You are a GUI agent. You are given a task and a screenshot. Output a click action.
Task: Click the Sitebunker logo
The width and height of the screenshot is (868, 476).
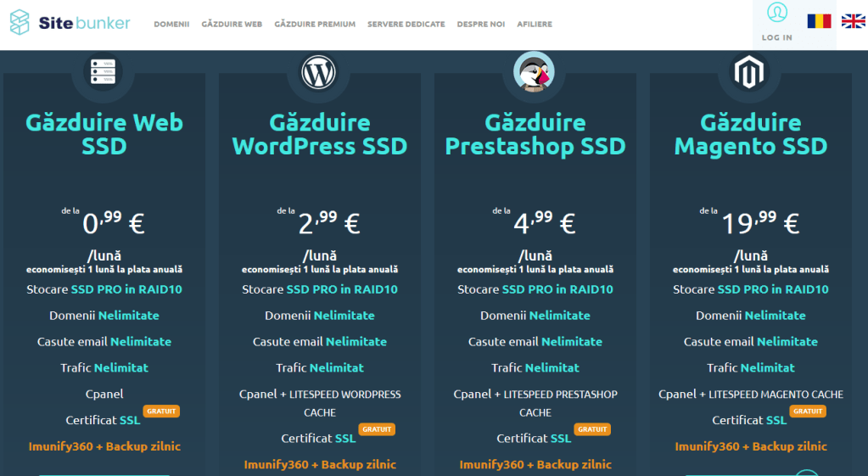pos(70,23)
